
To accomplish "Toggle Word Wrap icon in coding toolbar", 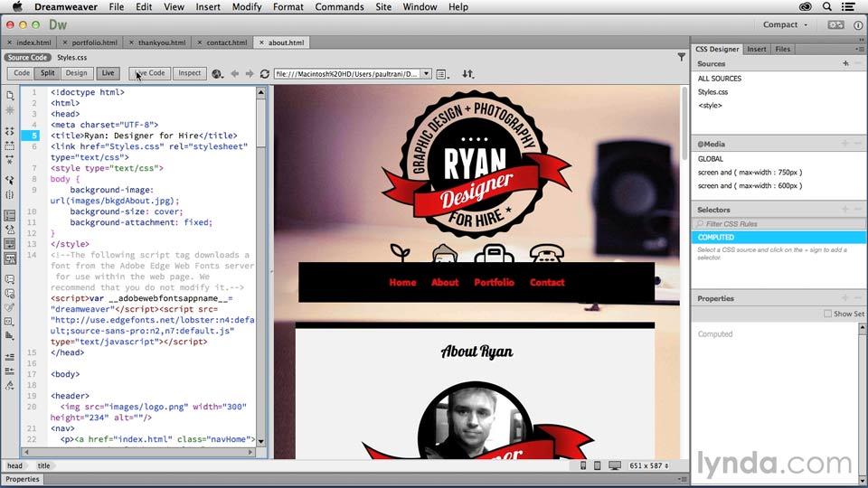I will [x=10, y=244].
